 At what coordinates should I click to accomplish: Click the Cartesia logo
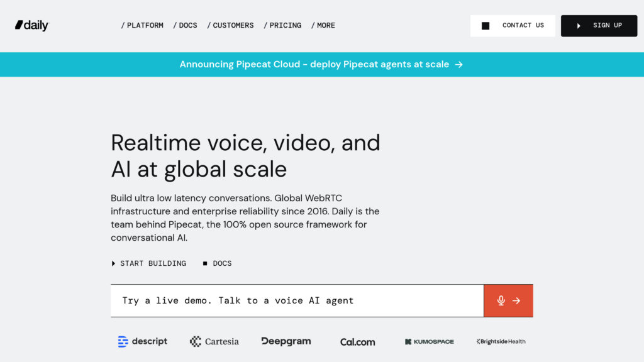(x=214, y=341)
